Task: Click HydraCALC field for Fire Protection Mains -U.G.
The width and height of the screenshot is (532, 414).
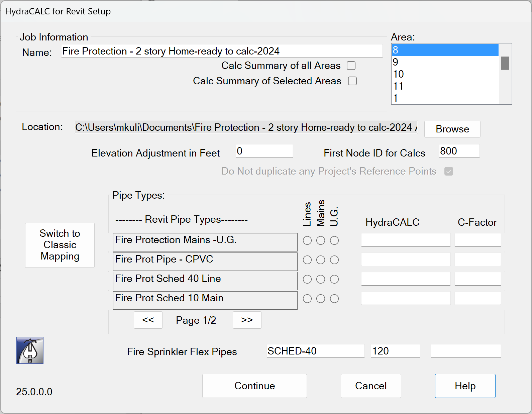Action: [406, 240]
